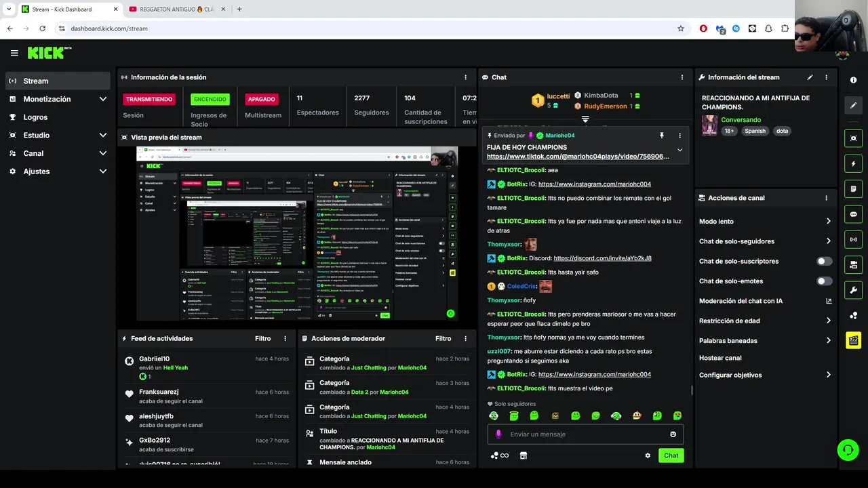Click the camera icon in the right sidebar
Image resolution: width=868 pixels, height=488 pixels.
point(853,264)
